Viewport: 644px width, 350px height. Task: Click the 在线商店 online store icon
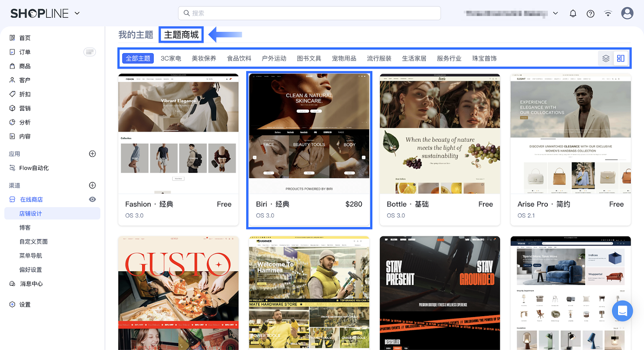tap(12, 199)
